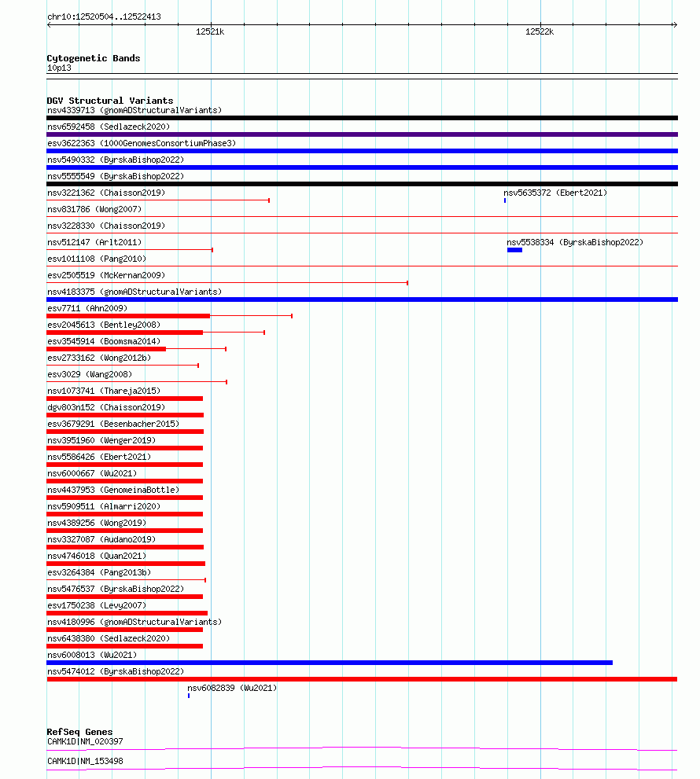Open nsv5586426 Ebert2021 variant label

click(x=99, y=457)
